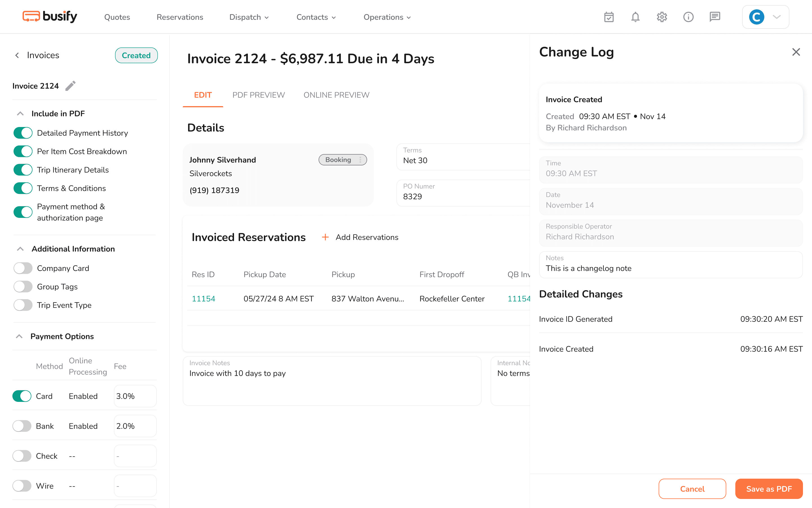Close the Change Log panel
812x508 pixels.
tap(796, 52)
